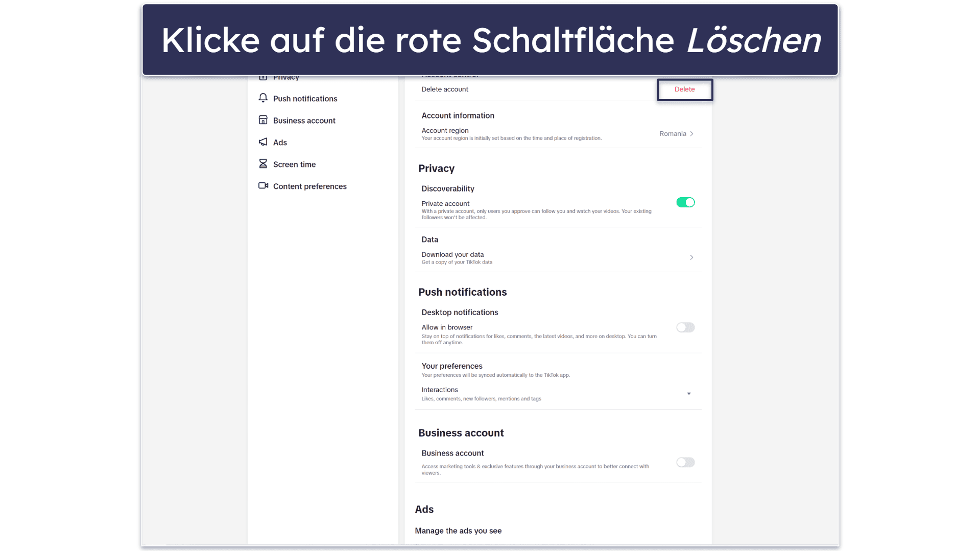Click the hourglass icon beside Screen time
The image size is (980, 551).
(263, 164)
